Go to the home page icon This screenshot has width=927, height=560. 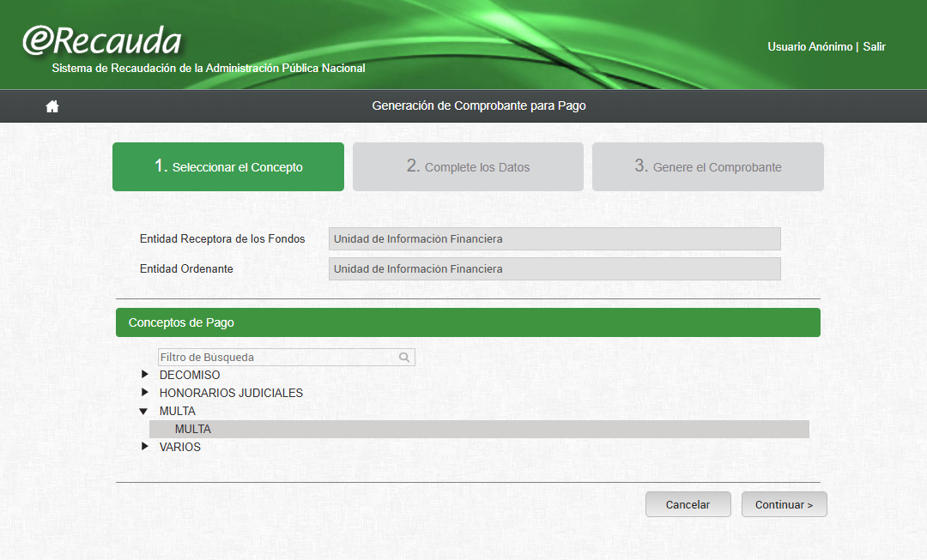(52, 106)
